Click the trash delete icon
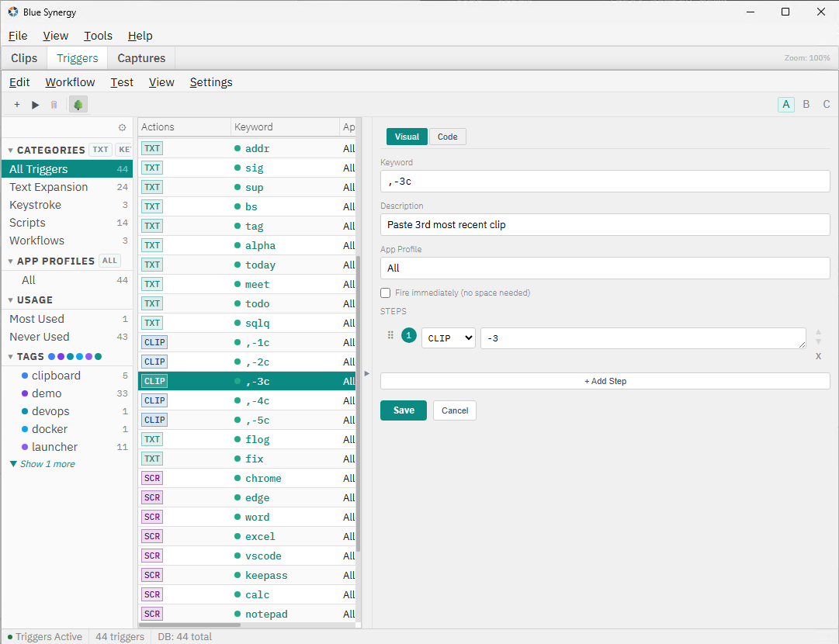This screenshot has width=839, height=644. [x=54, y=105]
